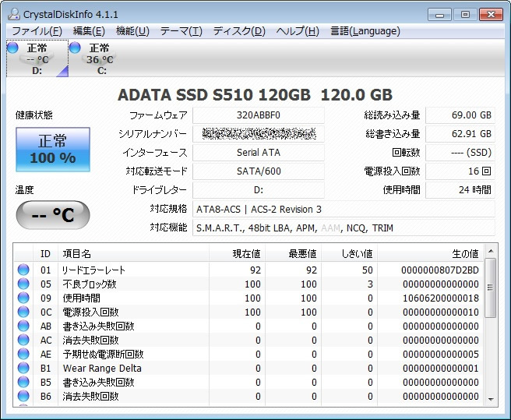The width and height of the screenshot is (511, 420).
Task: Select the Wear Range Delta row name
Action: coord(102,368)
